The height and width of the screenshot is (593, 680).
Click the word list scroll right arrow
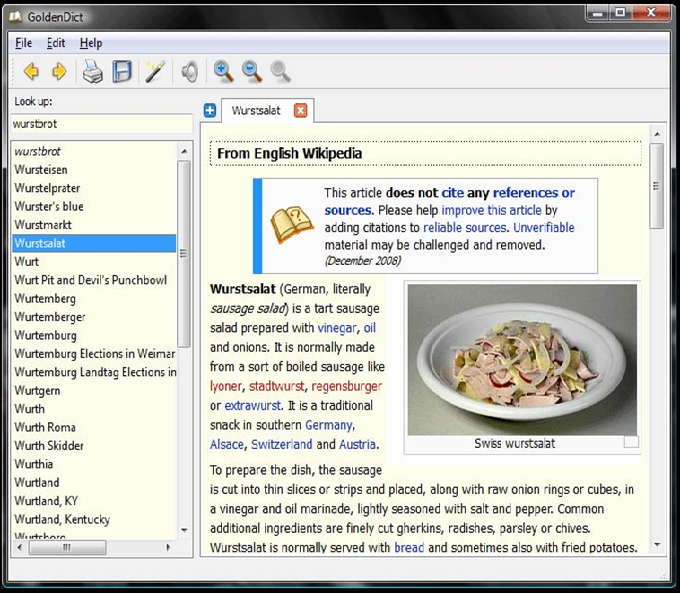[x=168, y=547]
